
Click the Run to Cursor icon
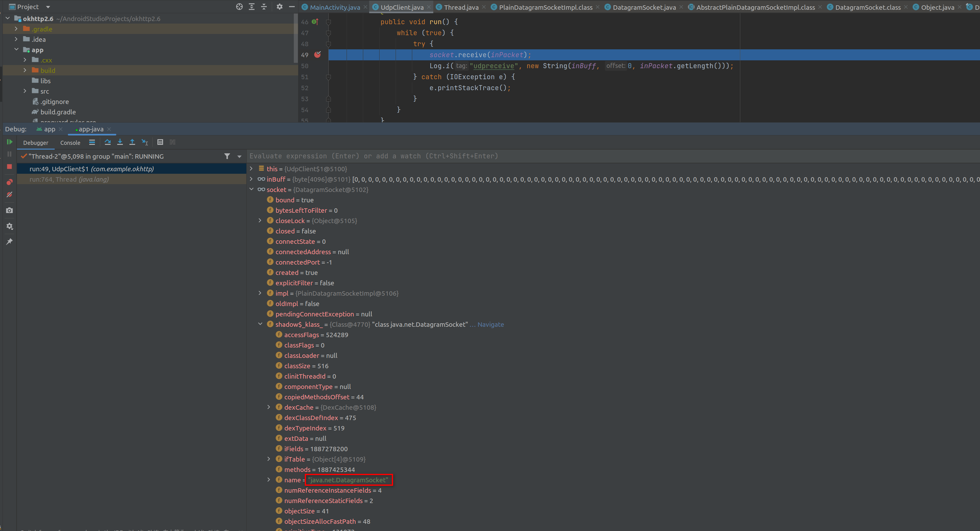(145, 142)
